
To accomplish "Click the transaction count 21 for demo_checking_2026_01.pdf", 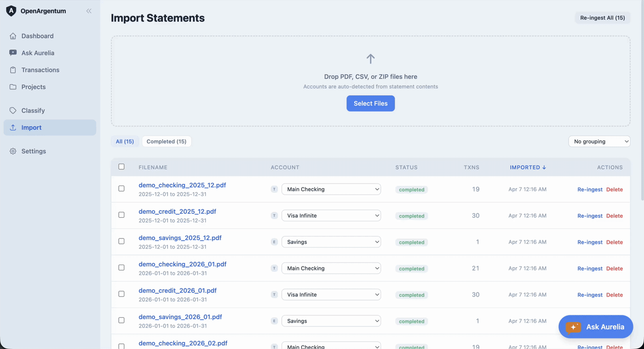I will (x=475, y=268).
